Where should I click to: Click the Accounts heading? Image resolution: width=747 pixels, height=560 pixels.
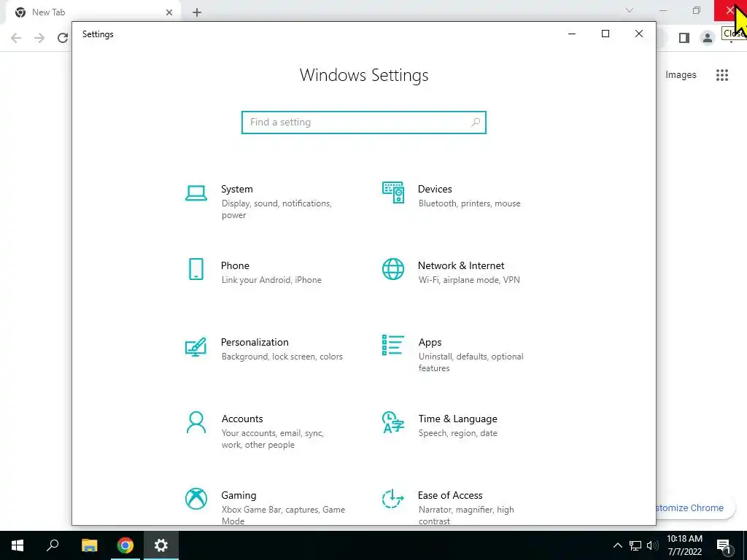tap(242, 419)
